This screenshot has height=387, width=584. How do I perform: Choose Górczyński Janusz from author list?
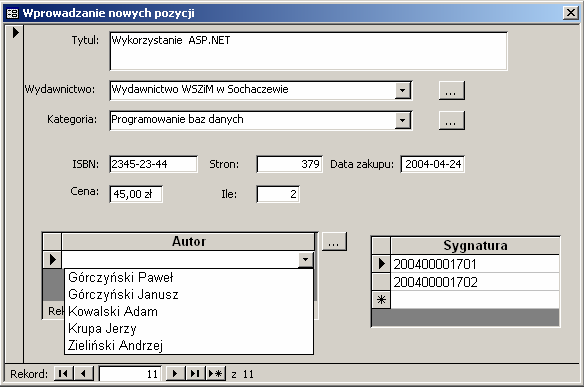pos(189,295)
